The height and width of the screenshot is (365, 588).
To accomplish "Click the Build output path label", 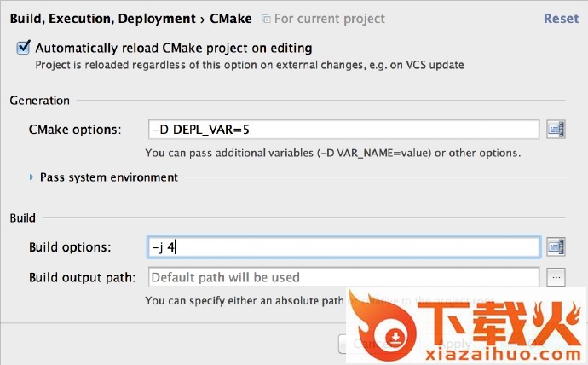I will [82, 277].
